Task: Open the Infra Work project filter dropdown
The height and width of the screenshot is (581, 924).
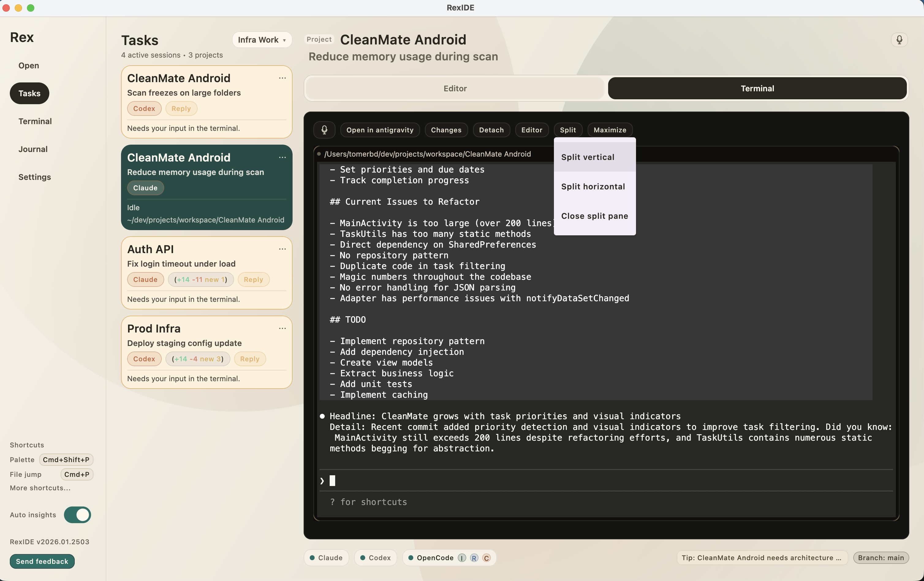Action: (x=262, y=40)
